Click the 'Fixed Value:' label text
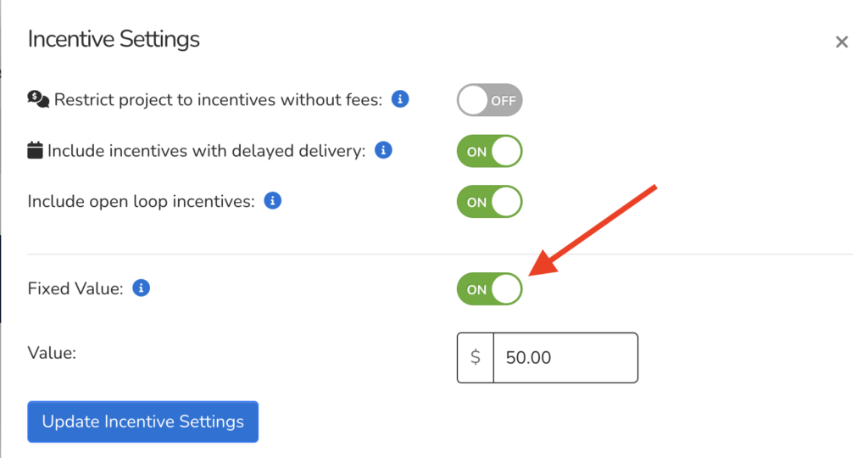The image size is (868, 458). [x=75, y=289]
